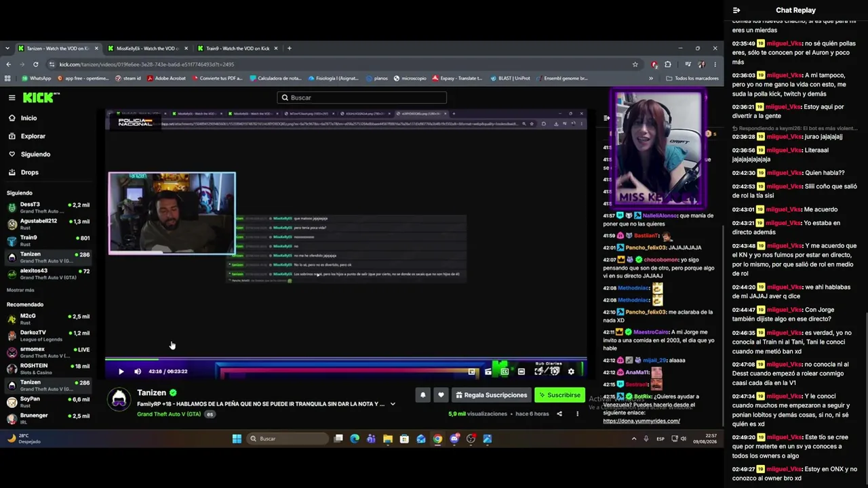Open the Grand Theft Auto V category link
The width and height of the screenshot is (868, 488).
click(x=169, y=413)
